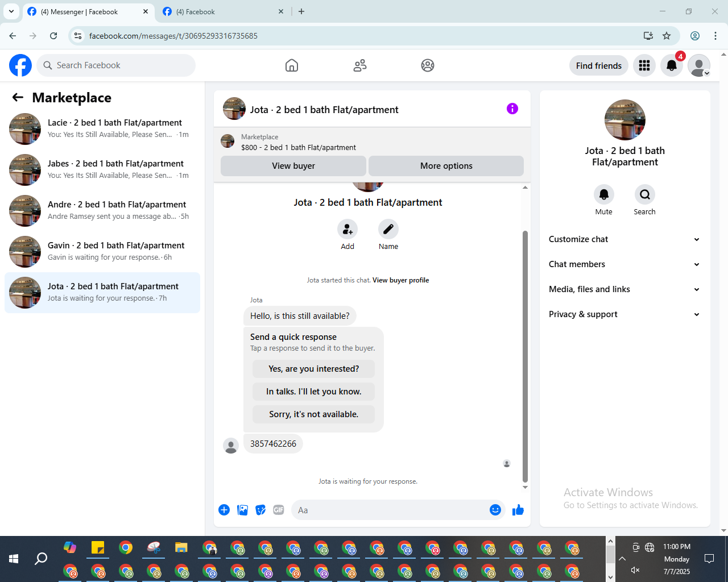
Task: Click the View buyer button
Action: (293, 166)
